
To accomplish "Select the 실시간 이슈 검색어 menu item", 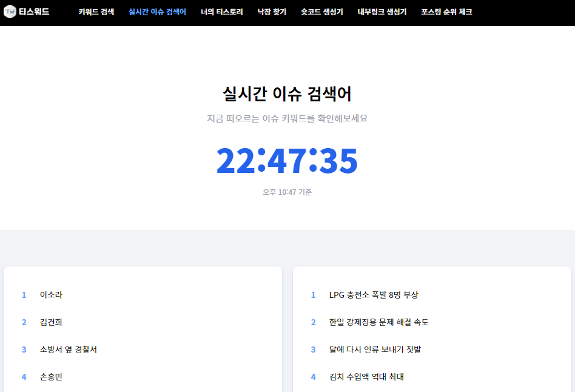I will pyautogui.click(x=158, y=11).
